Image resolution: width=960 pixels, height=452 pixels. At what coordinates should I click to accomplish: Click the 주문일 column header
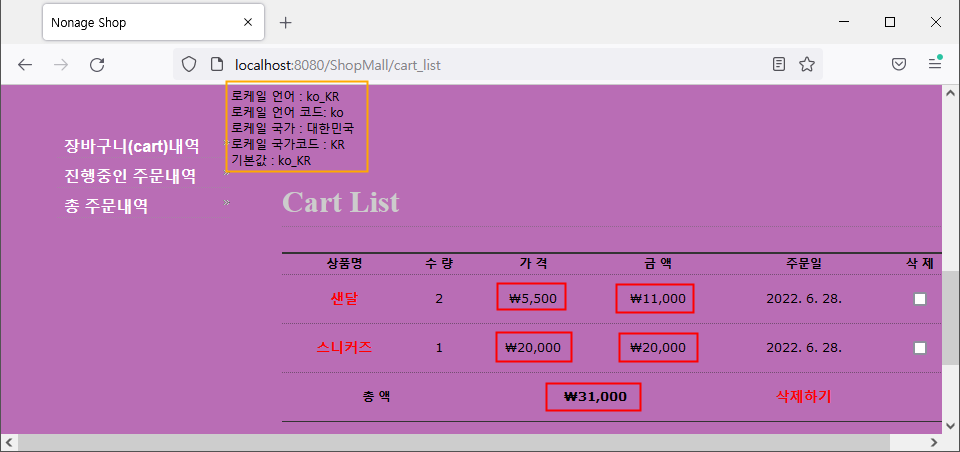[x=804, y=264]
